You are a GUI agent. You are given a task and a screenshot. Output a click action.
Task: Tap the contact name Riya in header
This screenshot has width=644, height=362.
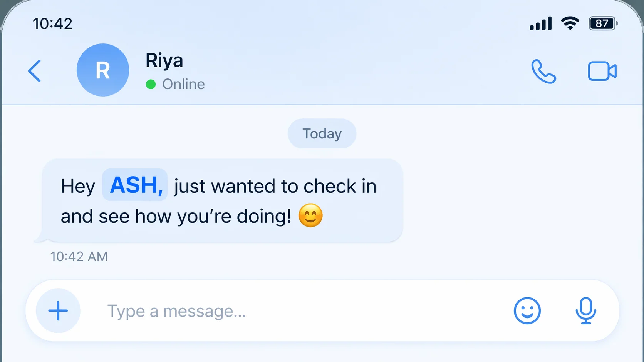164,60
